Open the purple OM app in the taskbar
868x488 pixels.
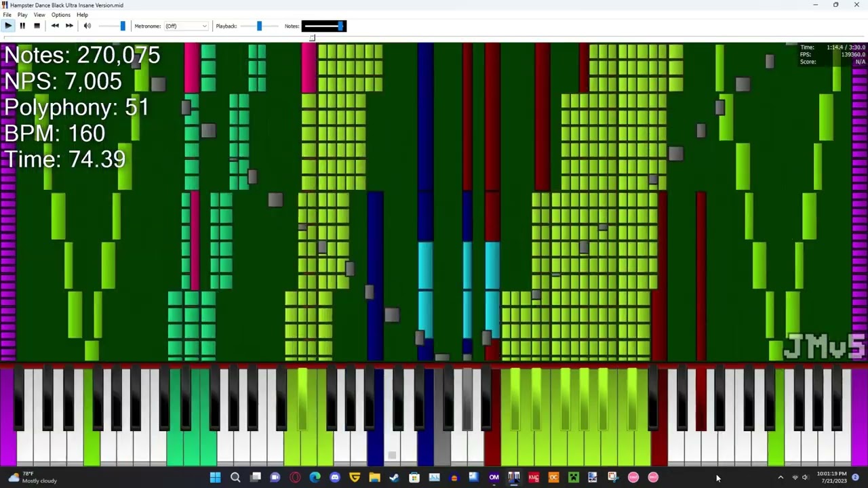(x=494, y=478)
